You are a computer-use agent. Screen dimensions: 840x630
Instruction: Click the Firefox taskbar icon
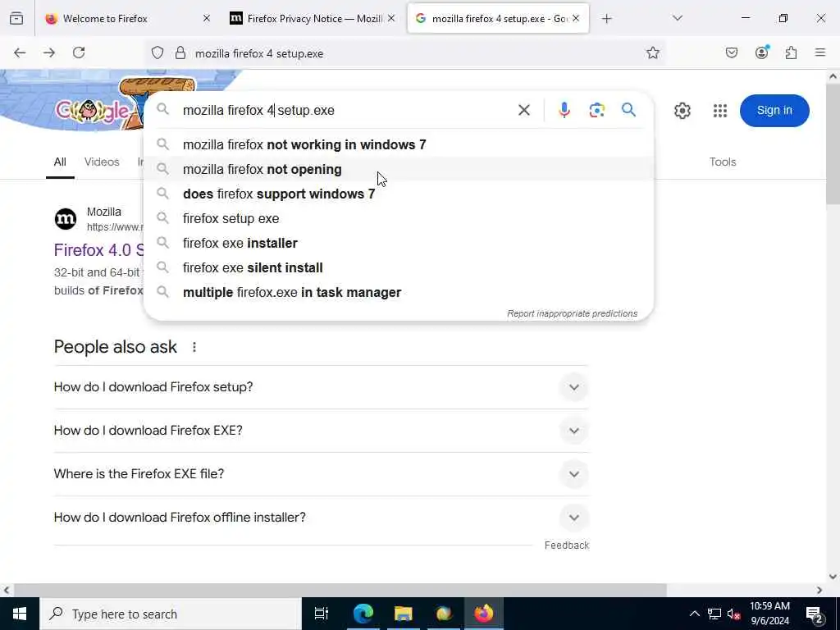point(483,614)
